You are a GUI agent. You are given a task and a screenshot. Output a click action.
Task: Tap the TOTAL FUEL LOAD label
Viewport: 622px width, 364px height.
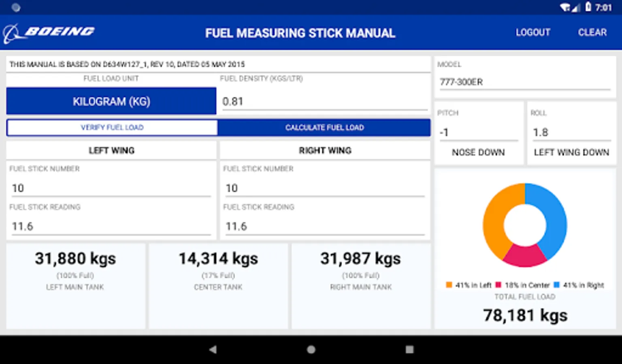[525, 297]
